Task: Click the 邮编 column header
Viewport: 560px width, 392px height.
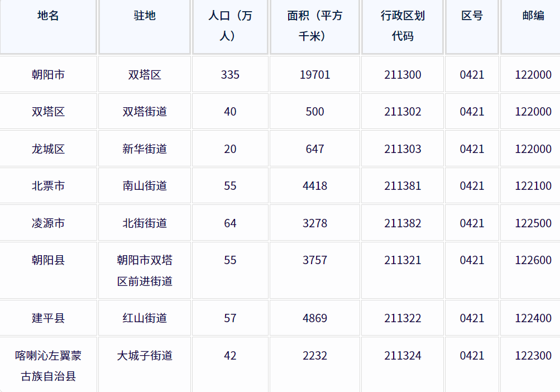Action: click(x=531, y=26)
